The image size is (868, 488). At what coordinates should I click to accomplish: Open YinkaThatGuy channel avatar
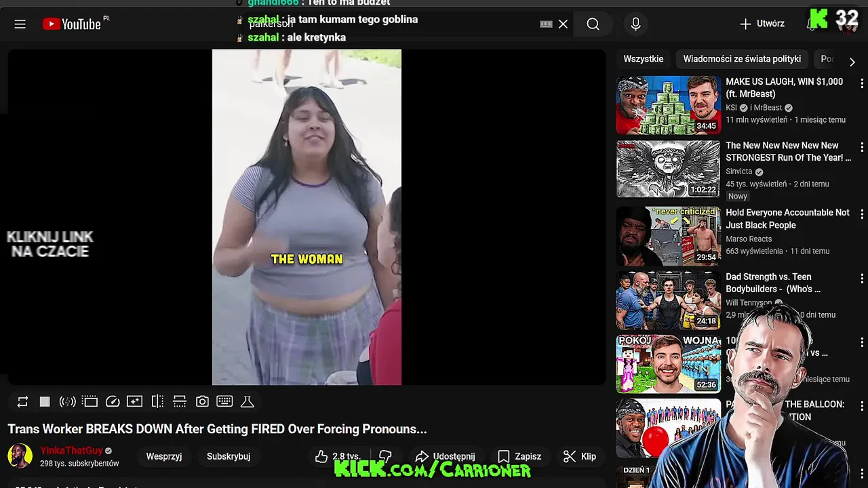pyautogui.click(x=20, y=456)
